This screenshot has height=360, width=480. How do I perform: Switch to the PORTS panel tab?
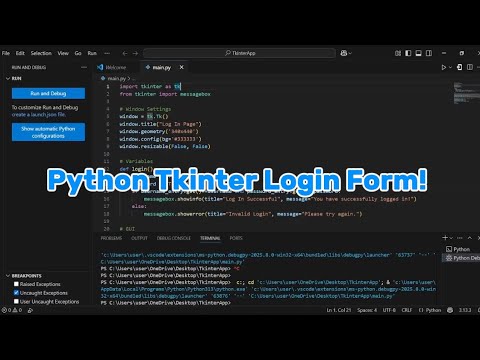coord(236,238)
